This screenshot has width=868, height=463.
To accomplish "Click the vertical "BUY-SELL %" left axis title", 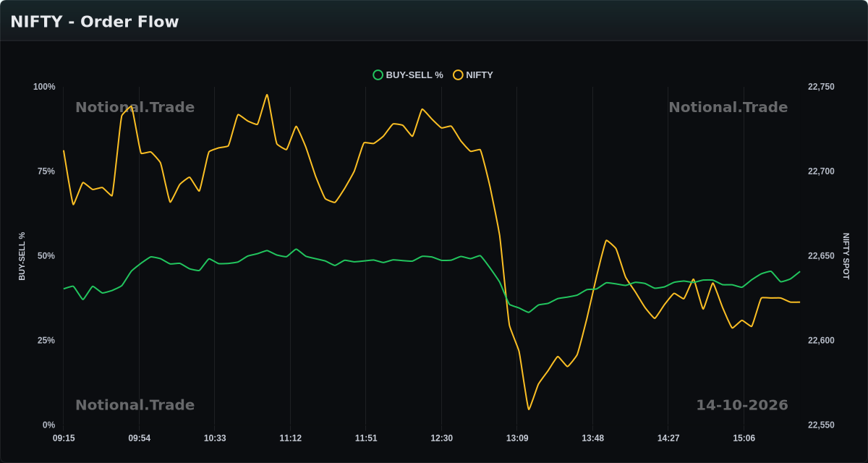I will (22, 256).
